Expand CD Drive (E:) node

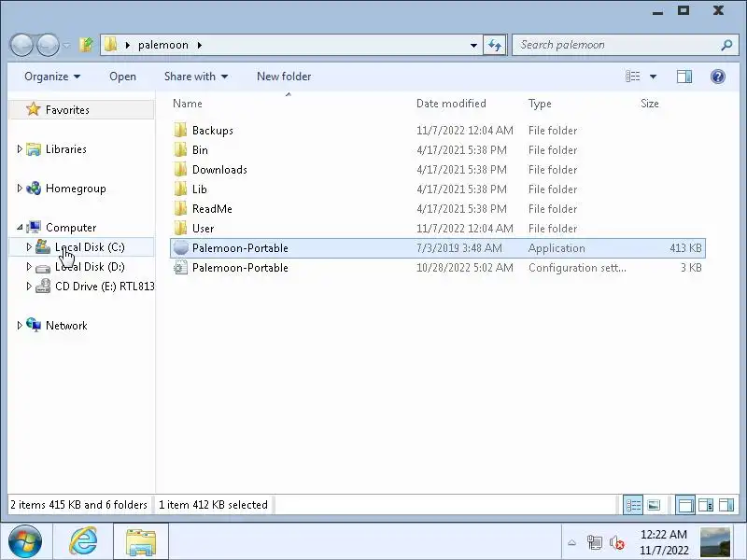pos(29,286)
